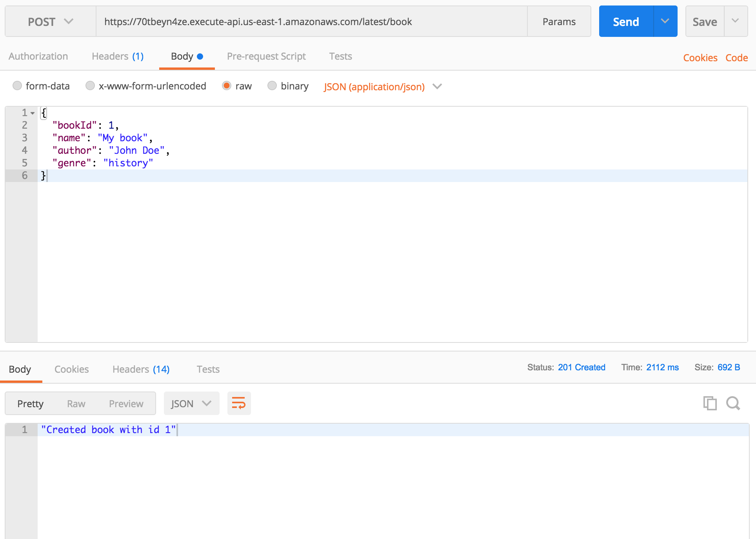Select the form-data radio button
Screen dimensions: 756x539
[17, 86]
